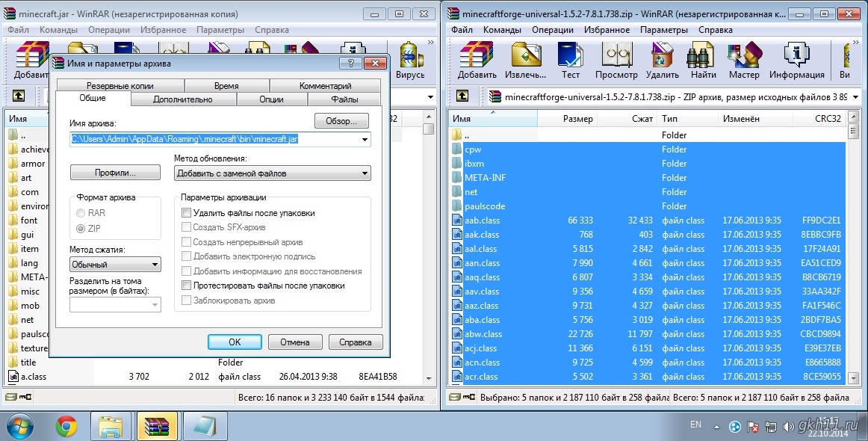Toggle Заблокировать архив checkbox

187,300
